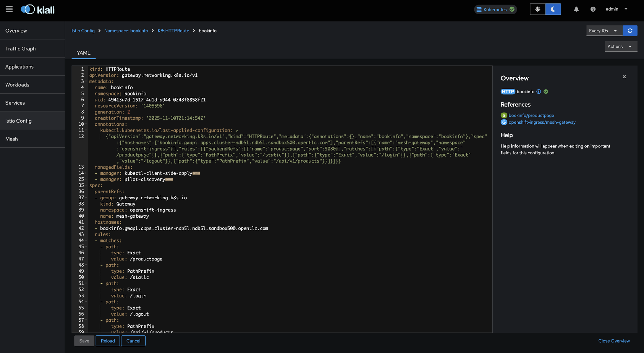
Task: Click the blue refresh button
Action: coord(630,31)
